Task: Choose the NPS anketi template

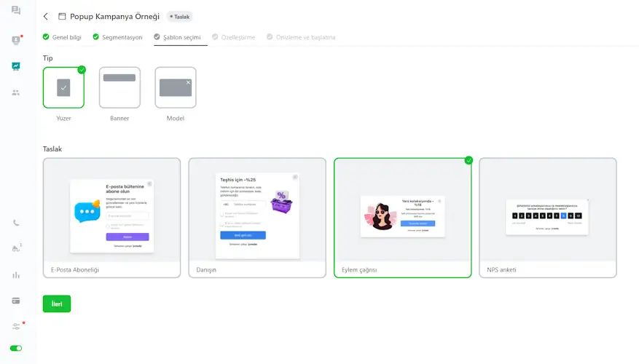Action: pyautogui.click(x=548, y=218)
